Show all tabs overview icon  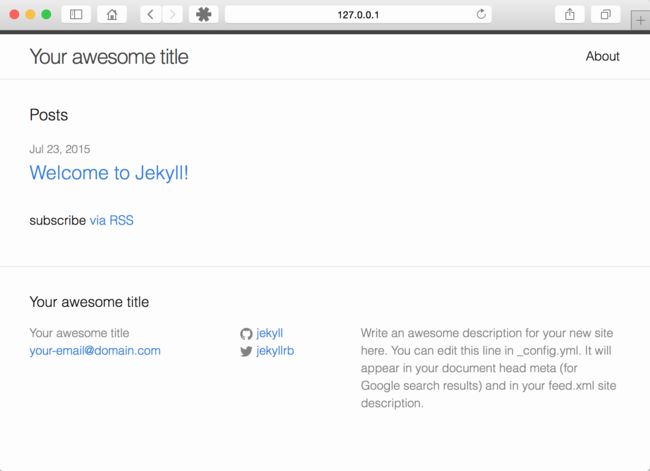(606, 15)
